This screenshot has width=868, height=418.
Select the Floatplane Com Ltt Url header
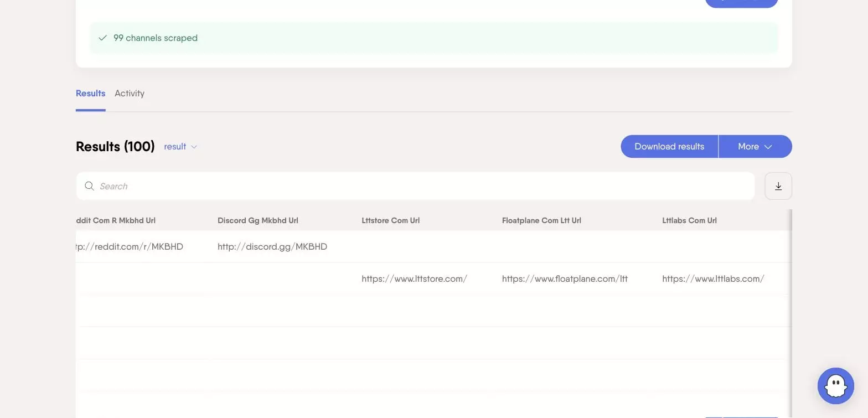point(541,220)
